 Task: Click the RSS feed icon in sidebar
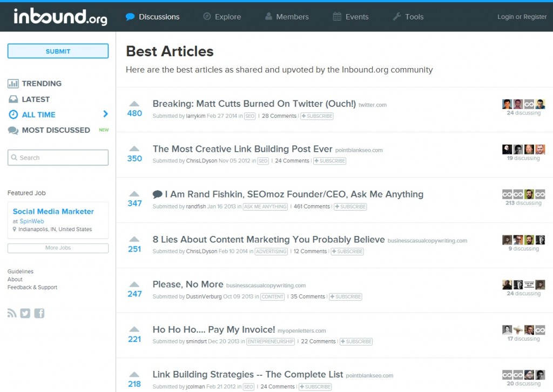coord(12,313)
